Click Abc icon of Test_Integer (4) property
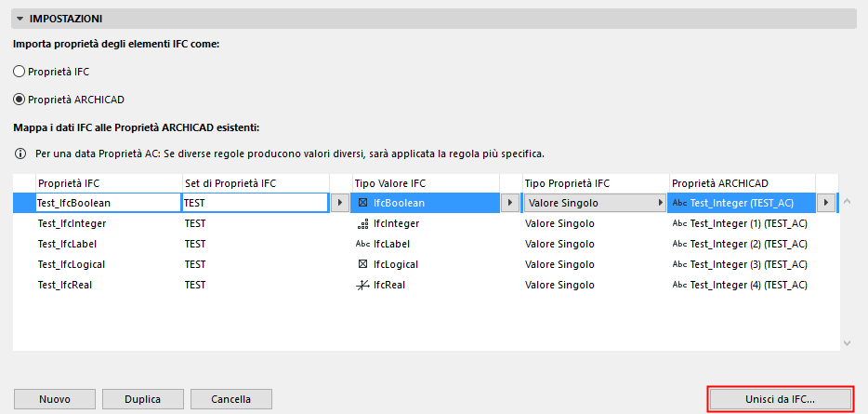Image resolution: width=868 pixels, height=414 pixels. click(x=679, y=285)
